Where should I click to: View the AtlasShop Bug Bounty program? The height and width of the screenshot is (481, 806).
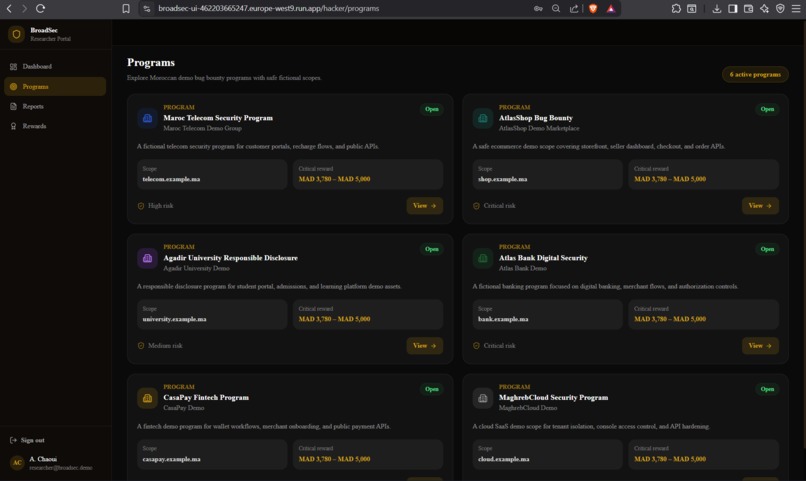760,206
